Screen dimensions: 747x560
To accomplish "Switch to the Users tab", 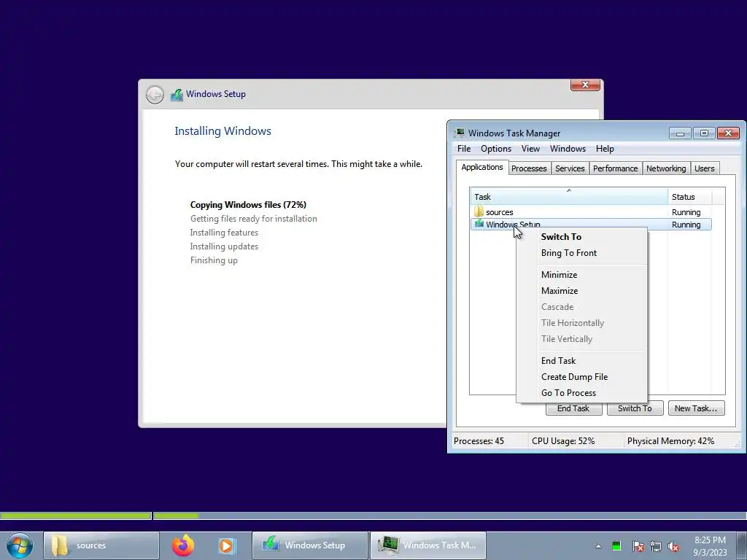I will 704,168.
